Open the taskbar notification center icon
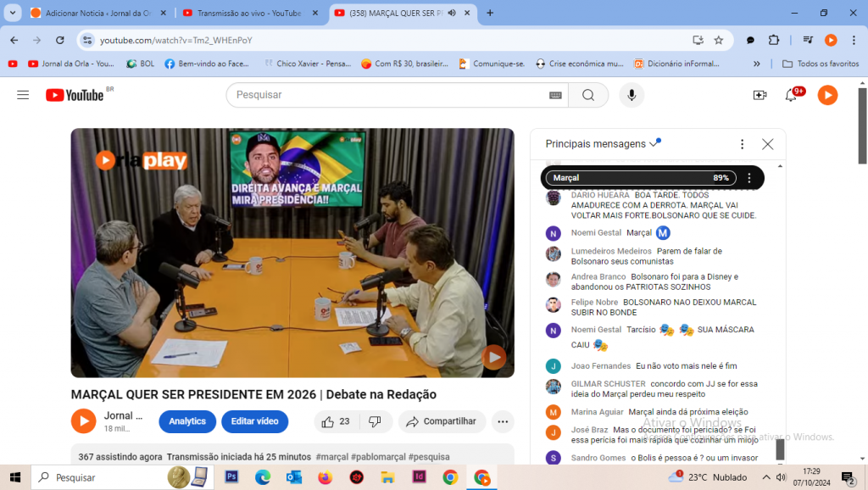This screenshot has width=868, height=490. coord(848,477)
